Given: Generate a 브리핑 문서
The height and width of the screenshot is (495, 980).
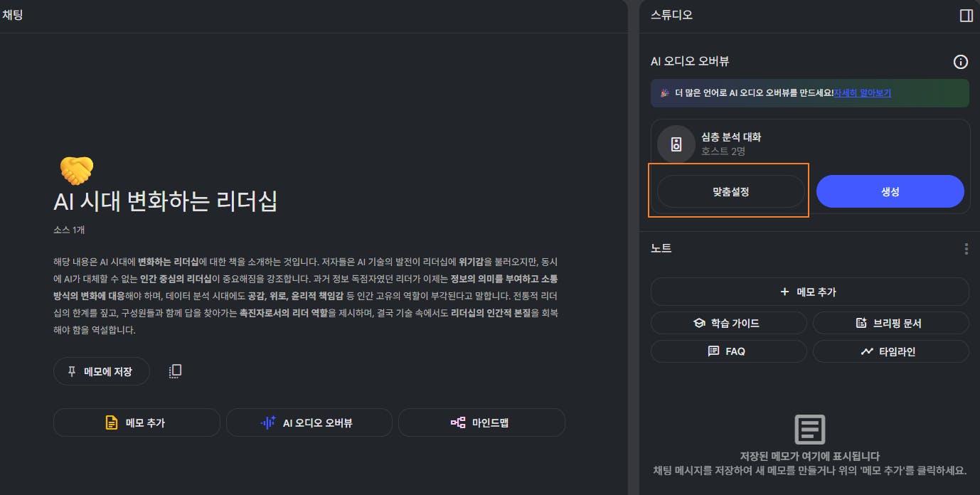Looking at the screenshot, I should 890,323.
